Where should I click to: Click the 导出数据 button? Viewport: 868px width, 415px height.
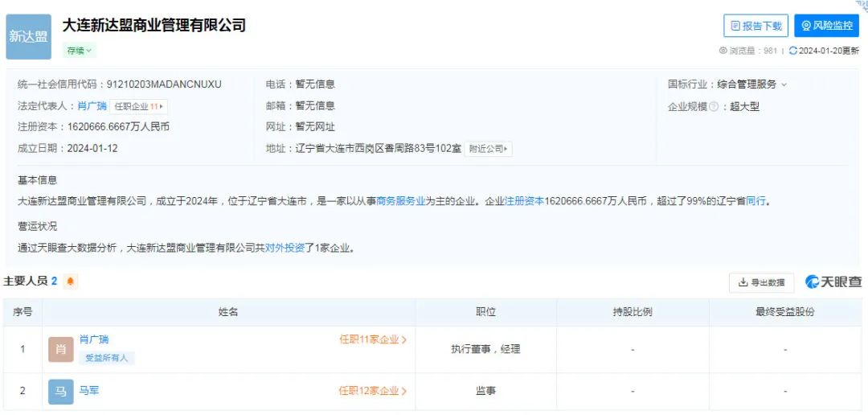[x=761, y=282]
